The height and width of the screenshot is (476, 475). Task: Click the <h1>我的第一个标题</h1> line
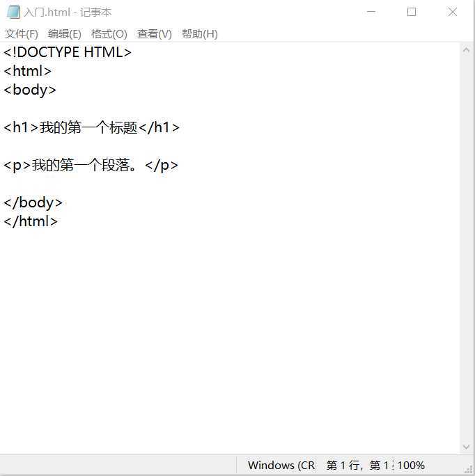point(91,127)
